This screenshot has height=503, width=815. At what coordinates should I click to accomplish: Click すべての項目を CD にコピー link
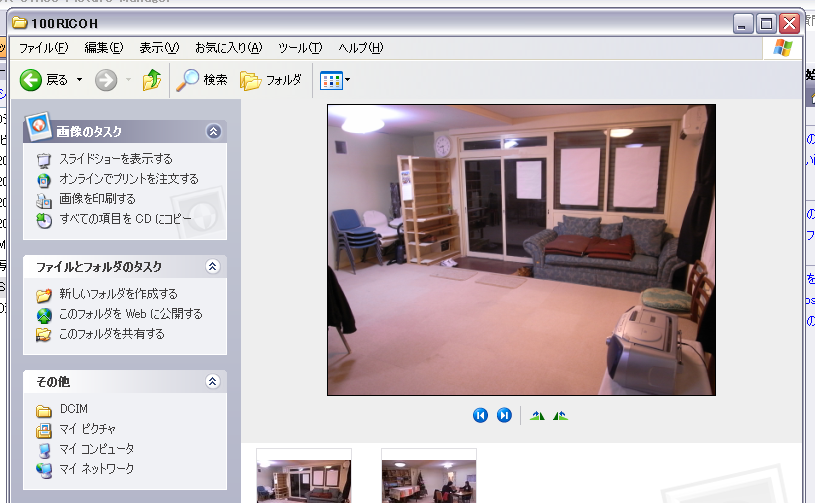(125, 219)
